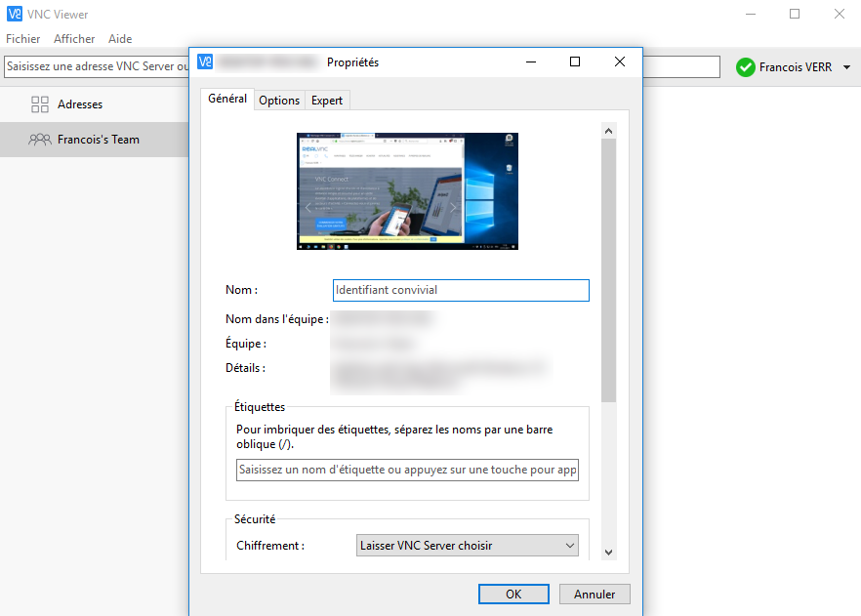
Task: Expand the Chiffrement combo box
Action: click(468, 546)
